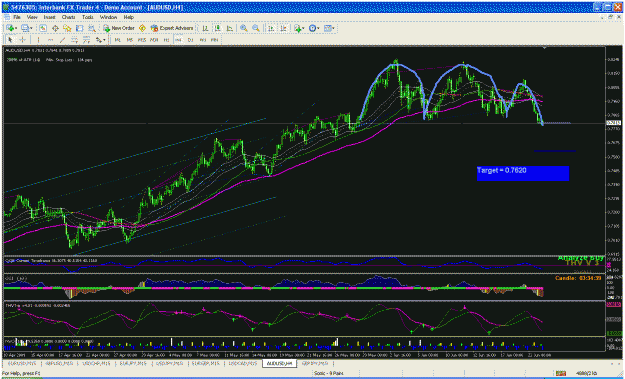The width and height of the screenshot is (625, 379).
Task: Expand the Templates dropdown arrow
Action: click(x=334, y=28)
